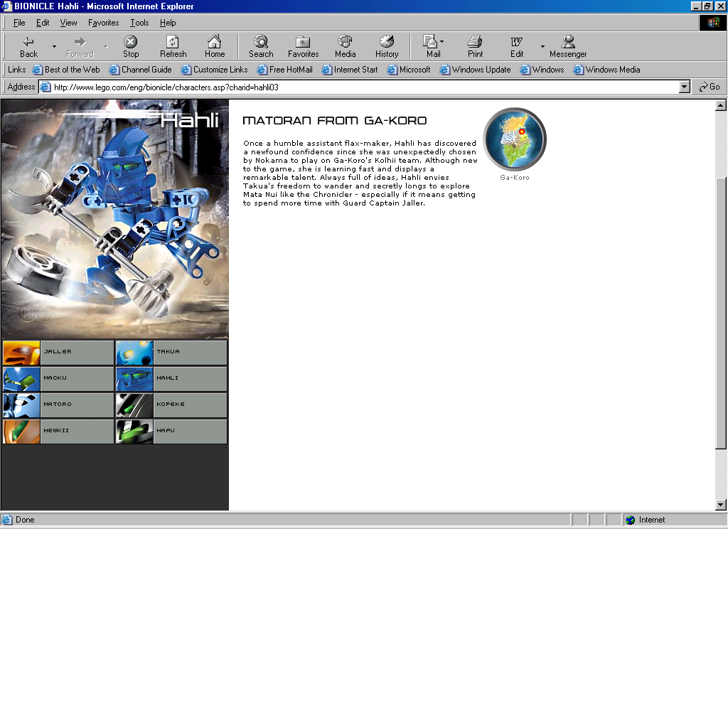Click the Stop loading button
The width and height of the screenshot is (728, 711).
click(x=131, y=46)
